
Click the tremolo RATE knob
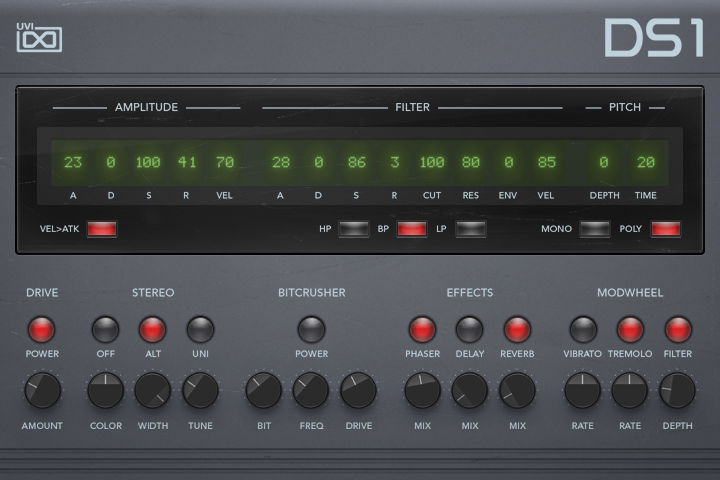click(630, 390)
